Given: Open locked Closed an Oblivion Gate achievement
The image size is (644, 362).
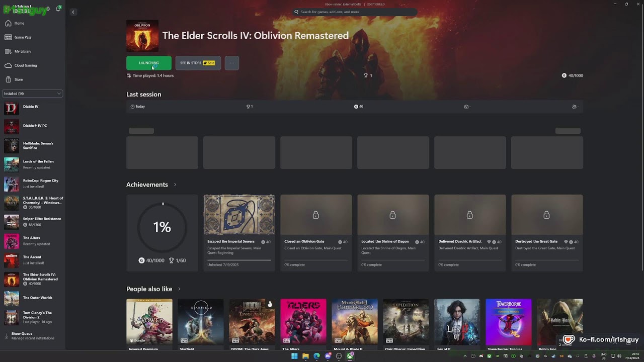Looking at the screenshot, I should [x=316, y=233].
